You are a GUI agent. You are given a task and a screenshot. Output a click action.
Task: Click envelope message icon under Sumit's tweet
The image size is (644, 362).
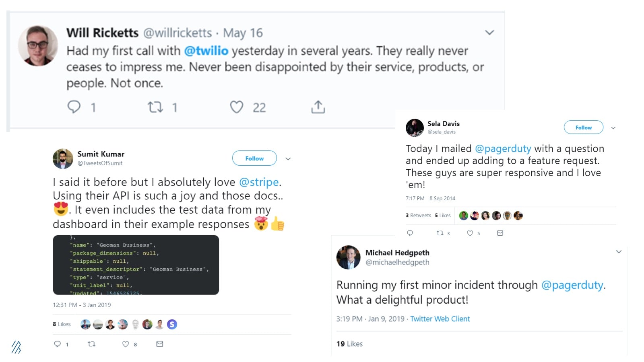(160, 344)
